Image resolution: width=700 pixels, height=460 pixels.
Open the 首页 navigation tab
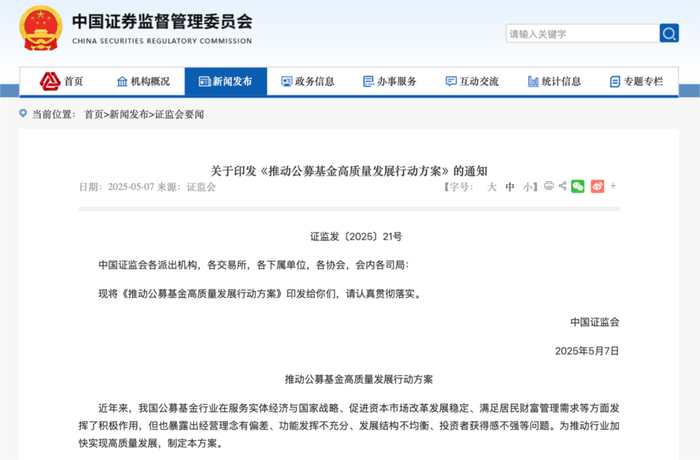pyautogui.click(x=62, y=81)
